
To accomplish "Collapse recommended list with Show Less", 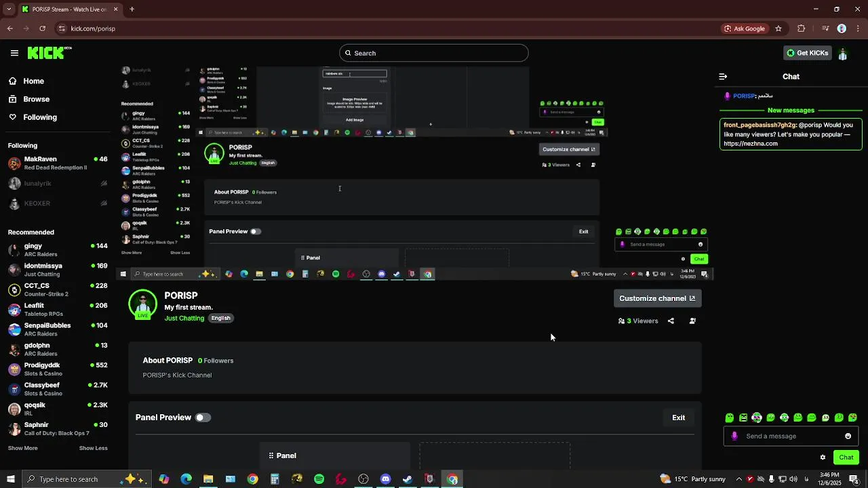I will click(x=93, y=448).
